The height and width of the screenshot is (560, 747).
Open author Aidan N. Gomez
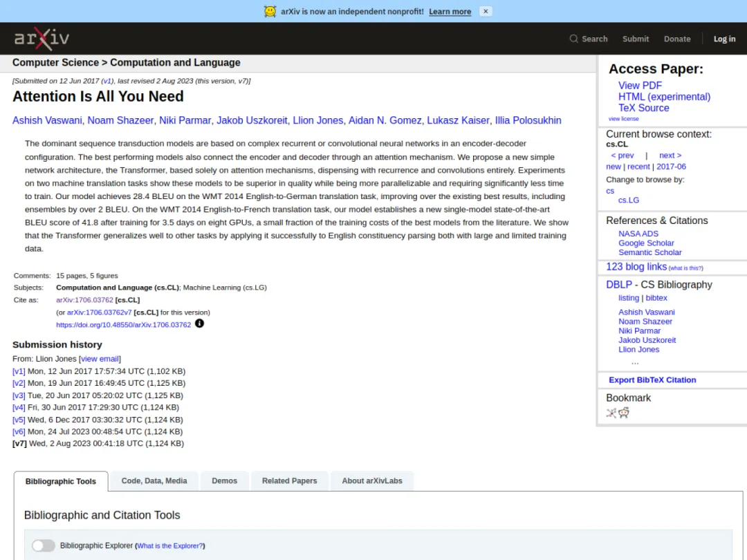coord(385,120)
